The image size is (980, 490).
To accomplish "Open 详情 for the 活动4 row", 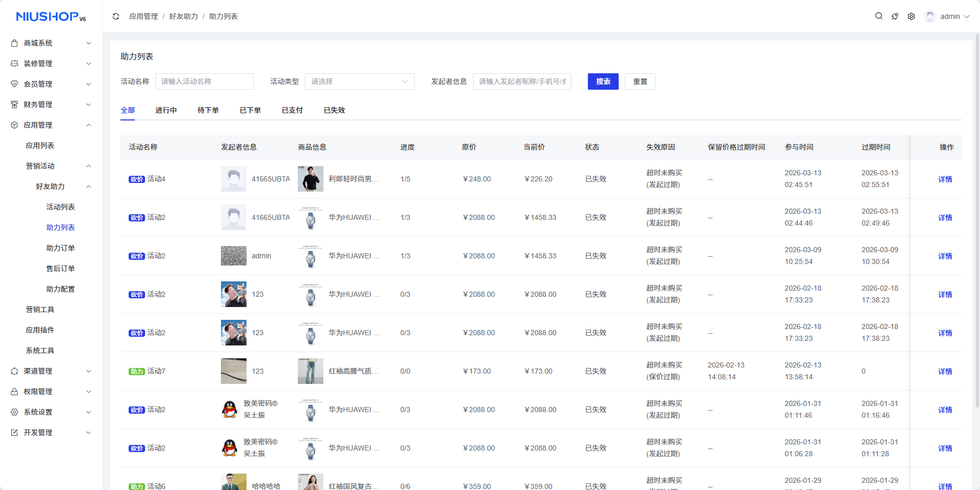I will (945, 179).
